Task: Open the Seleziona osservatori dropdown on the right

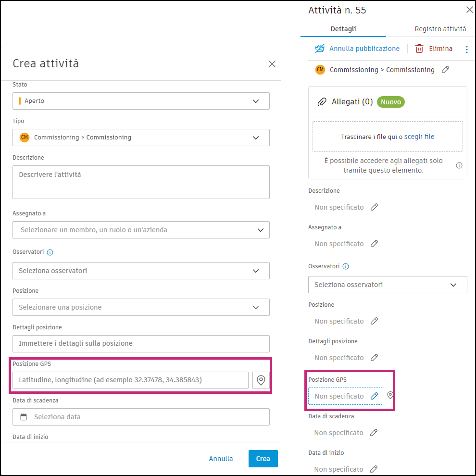Action: point(388,285)
